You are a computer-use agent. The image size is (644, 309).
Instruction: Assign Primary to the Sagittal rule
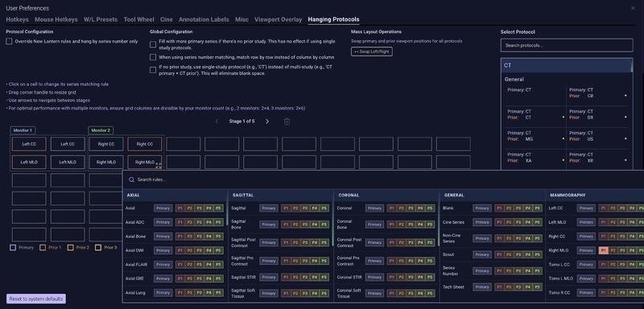(x=269, y=208)
